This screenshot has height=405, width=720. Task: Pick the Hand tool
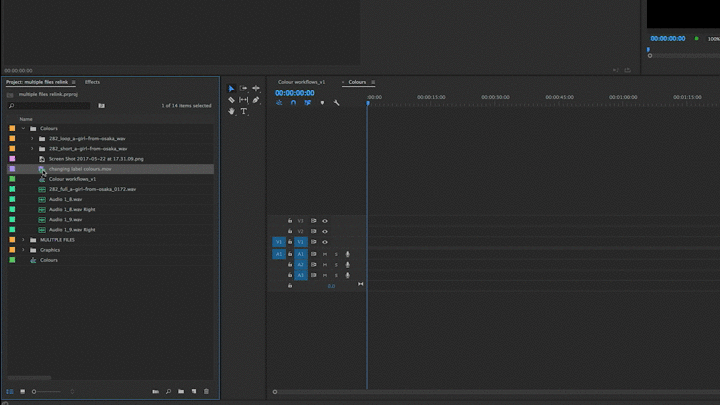pyautogui.click(x=231, y=111)
